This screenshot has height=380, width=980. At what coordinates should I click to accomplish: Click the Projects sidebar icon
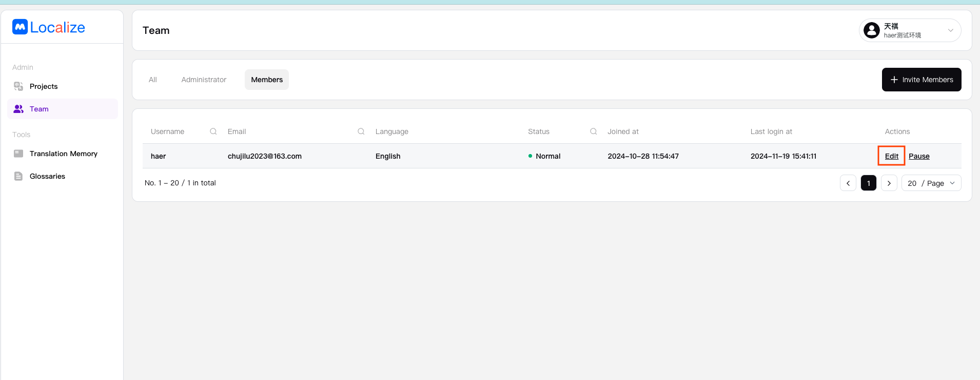[18, 86]
